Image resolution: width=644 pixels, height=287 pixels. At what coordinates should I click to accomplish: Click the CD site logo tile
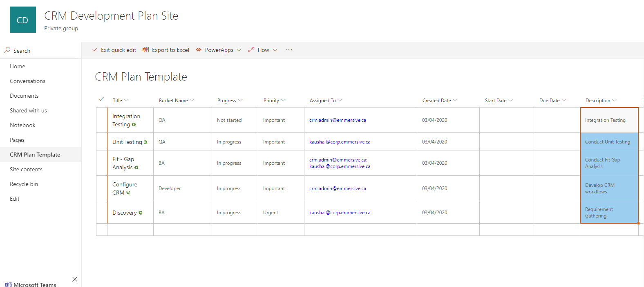coord(23,20)
